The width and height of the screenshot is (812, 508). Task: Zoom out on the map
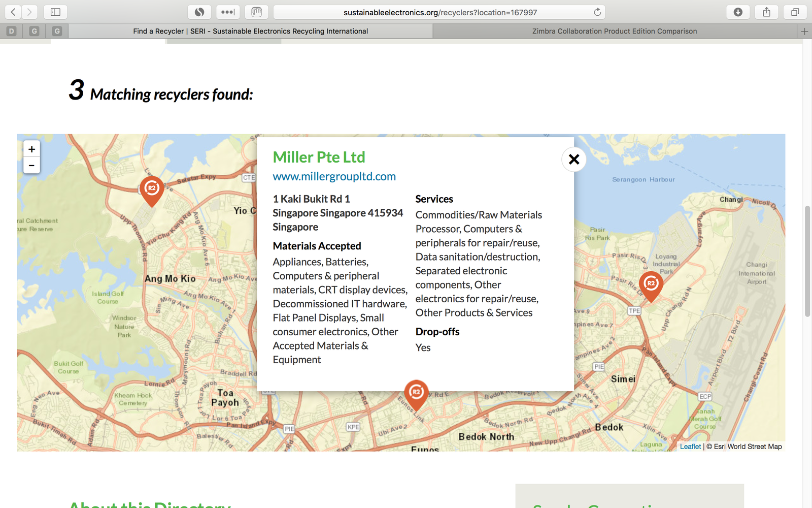pos(31,166)
